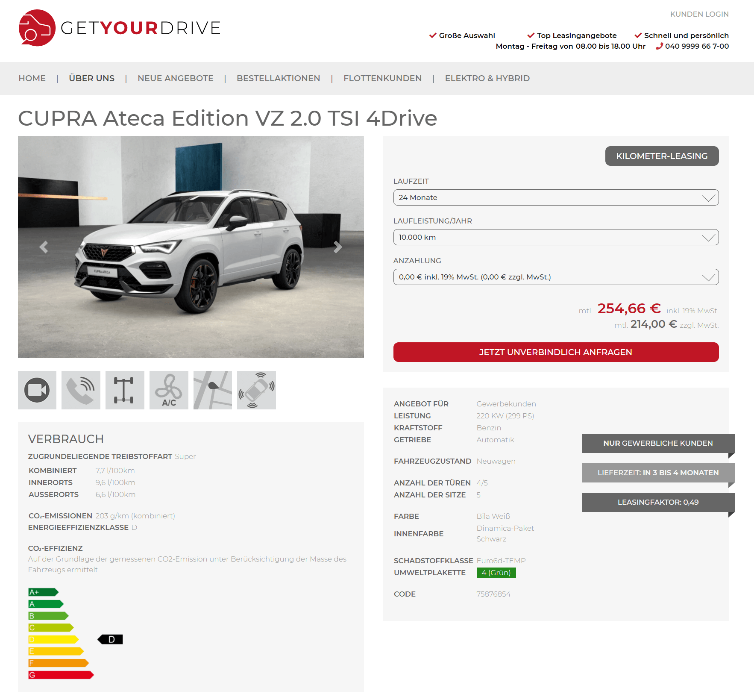Click the LEASINGFAKTOR: 0,49 banner

[658, 502]
